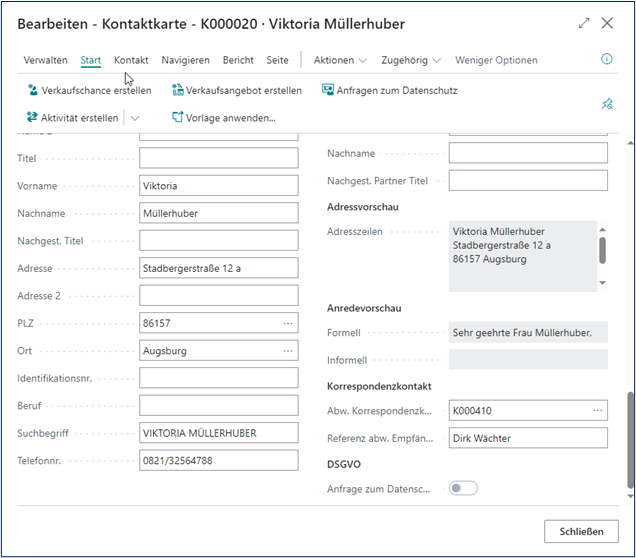The width and height of the screenshot is (636, 558).
Task: Click Weniger Optionen link
Action: (x=496, y=60)
